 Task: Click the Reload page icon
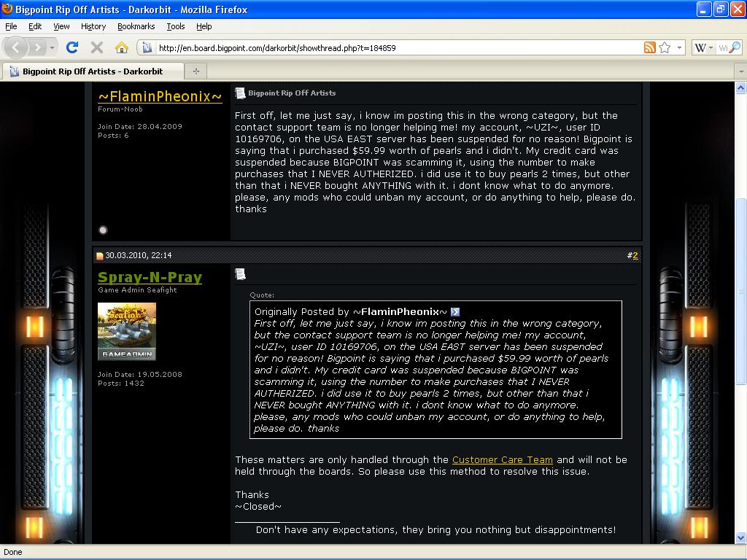[71, 47]
